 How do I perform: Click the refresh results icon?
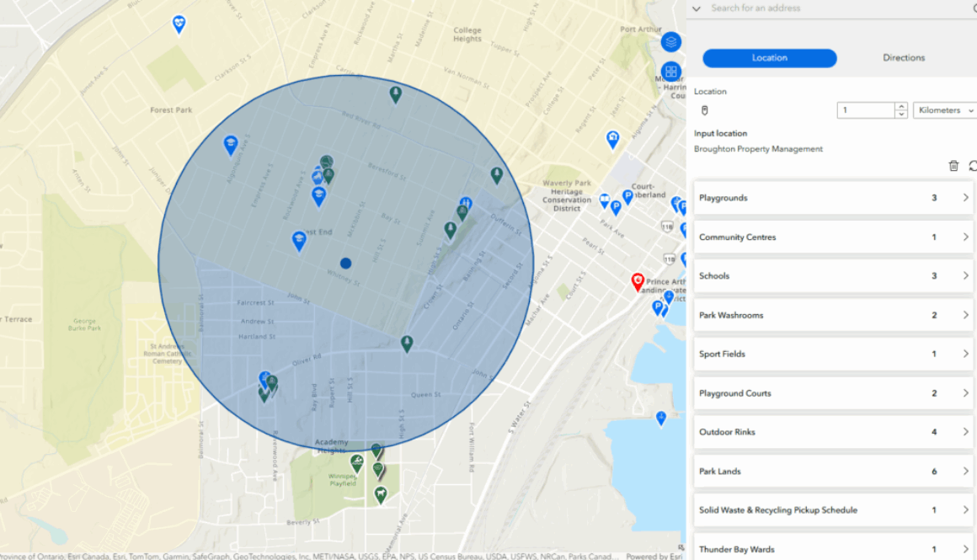click(973, 166)
